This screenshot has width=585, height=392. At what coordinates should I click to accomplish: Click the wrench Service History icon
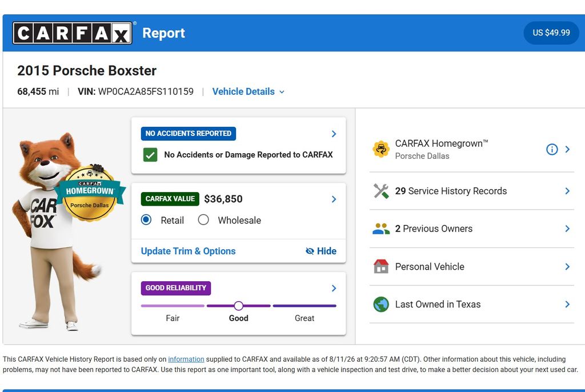click(x=381, y=191)
